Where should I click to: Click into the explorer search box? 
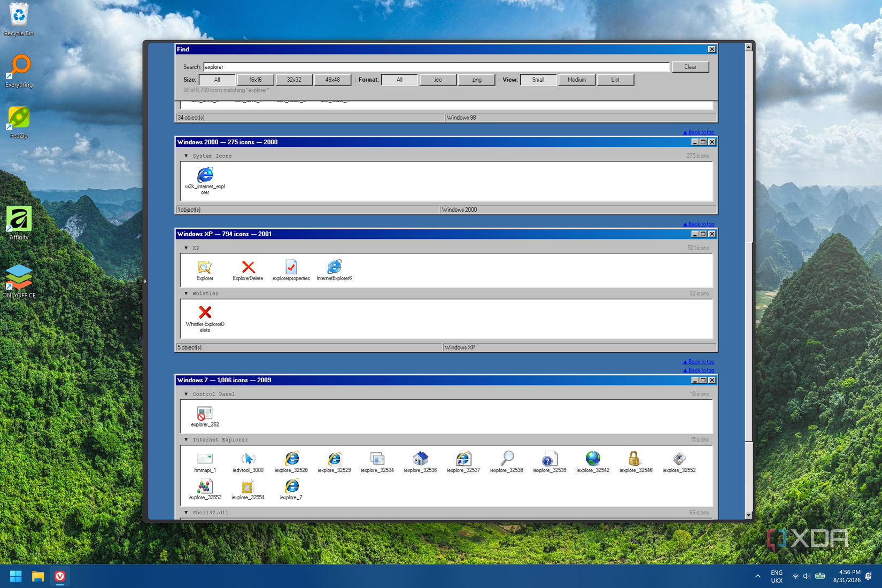pyautogui.click(x=436, y=67)
